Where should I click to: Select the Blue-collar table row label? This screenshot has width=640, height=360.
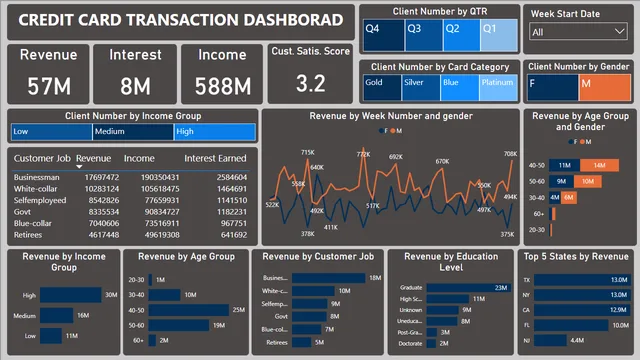(x=33, y=223)
